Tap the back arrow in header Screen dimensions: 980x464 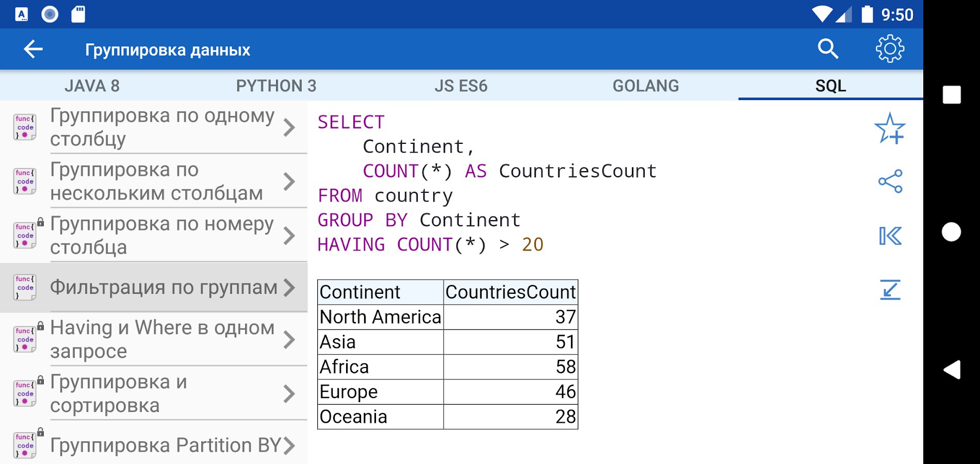[x=33, y=49]
